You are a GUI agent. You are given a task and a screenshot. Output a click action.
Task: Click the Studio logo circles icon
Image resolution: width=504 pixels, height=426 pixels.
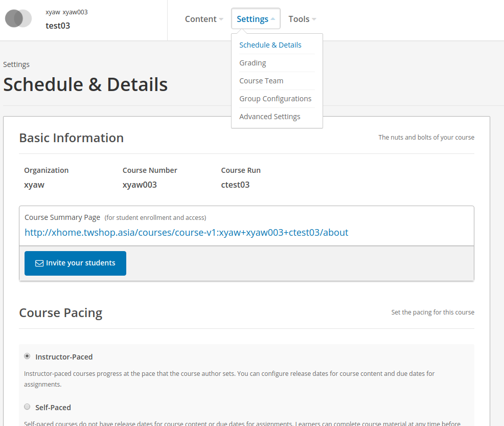pos(18,18)
